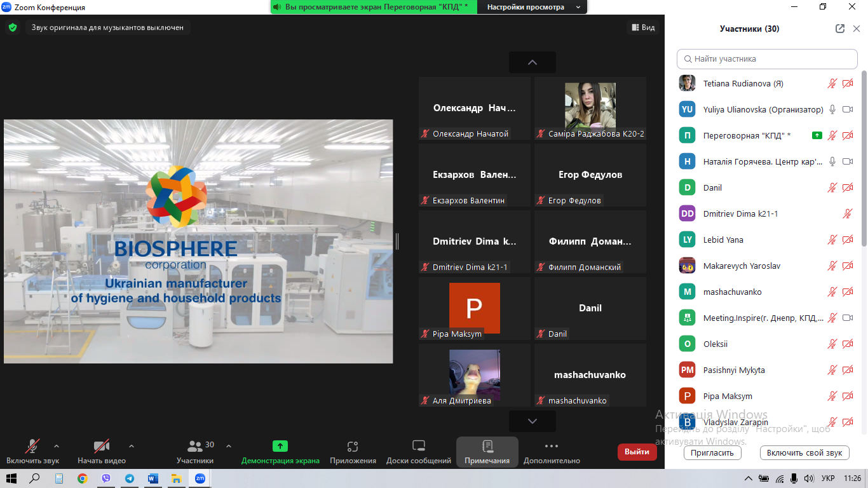Image resolution: width=868 pixels, height=488 pixels.
Task: Click divider handle between share and gallery
Action: coord(397,241)
